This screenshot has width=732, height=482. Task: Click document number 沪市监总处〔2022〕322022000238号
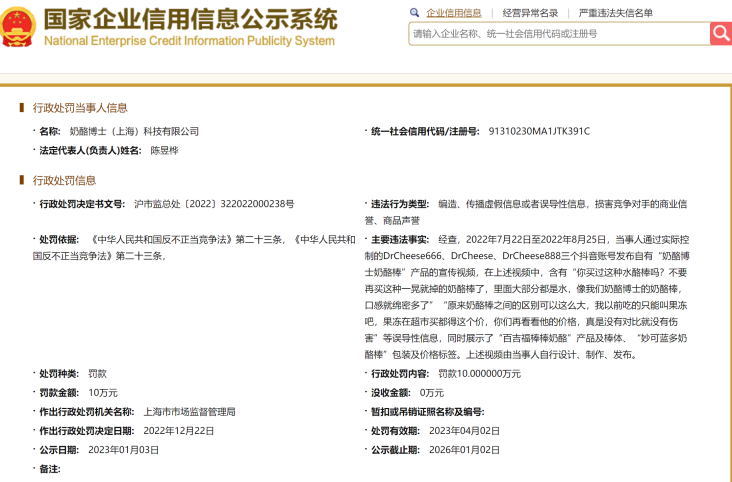click(214, 204)
